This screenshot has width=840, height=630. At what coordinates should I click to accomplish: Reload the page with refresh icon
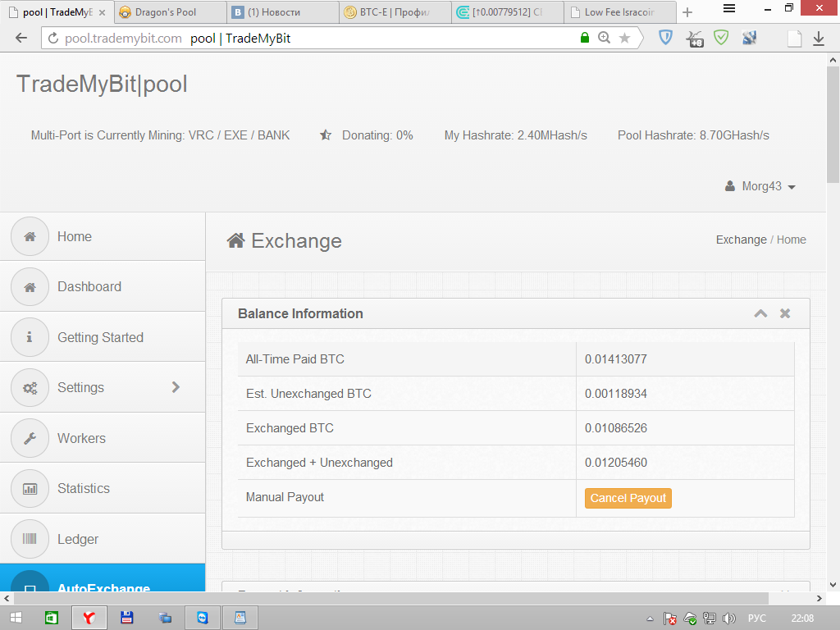click(x=53, y=38)
